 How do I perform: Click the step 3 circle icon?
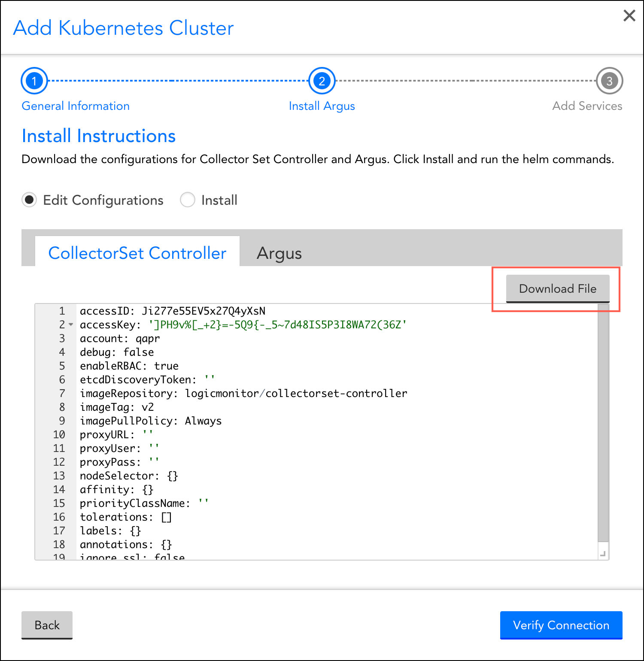tap(609, 81)
